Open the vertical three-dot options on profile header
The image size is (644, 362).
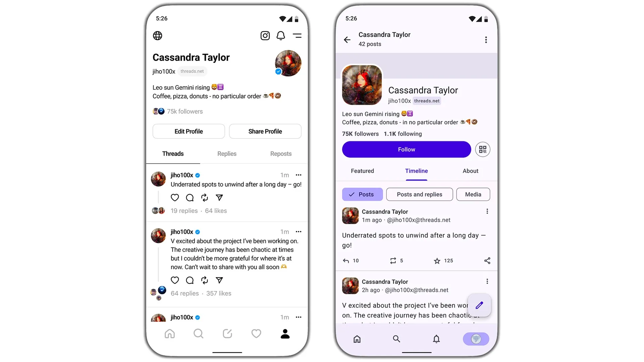pos(486,39)
